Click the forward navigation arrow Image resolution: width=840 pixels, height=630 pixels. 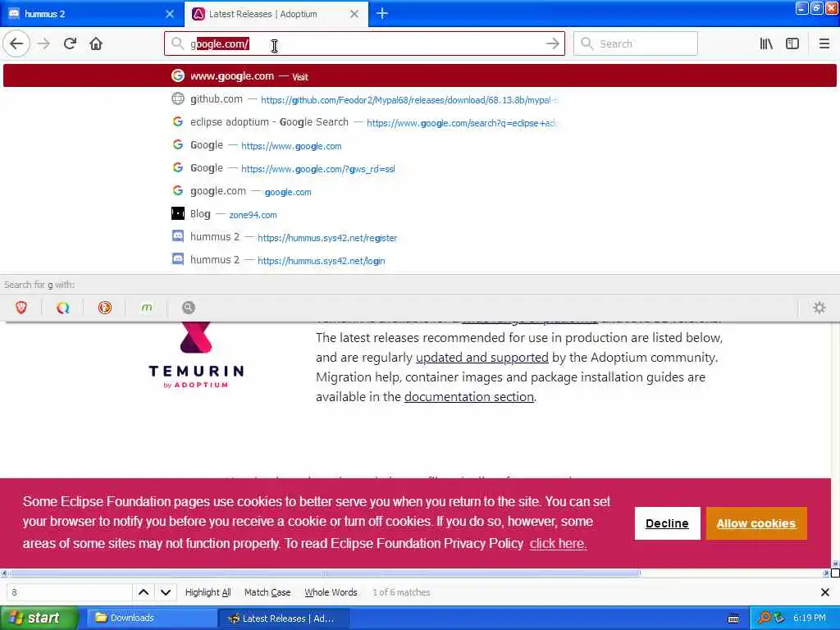coord(44,44)
